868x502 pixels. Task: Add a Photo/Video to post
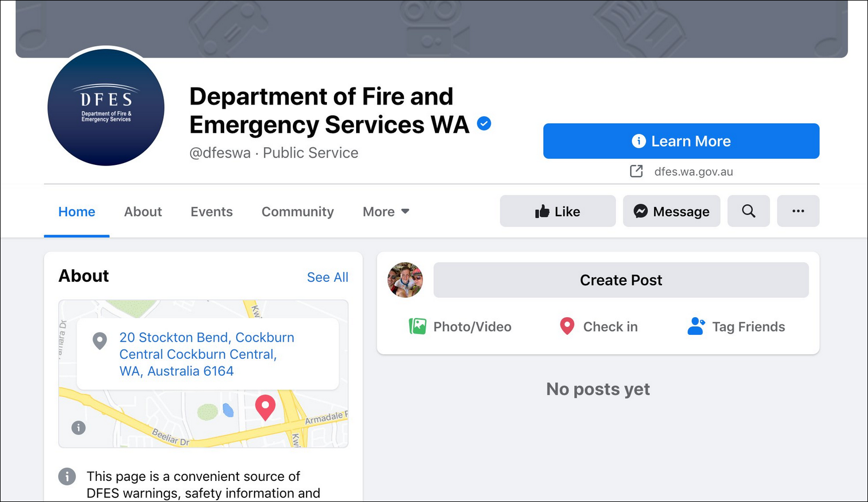tap(460, 327)
